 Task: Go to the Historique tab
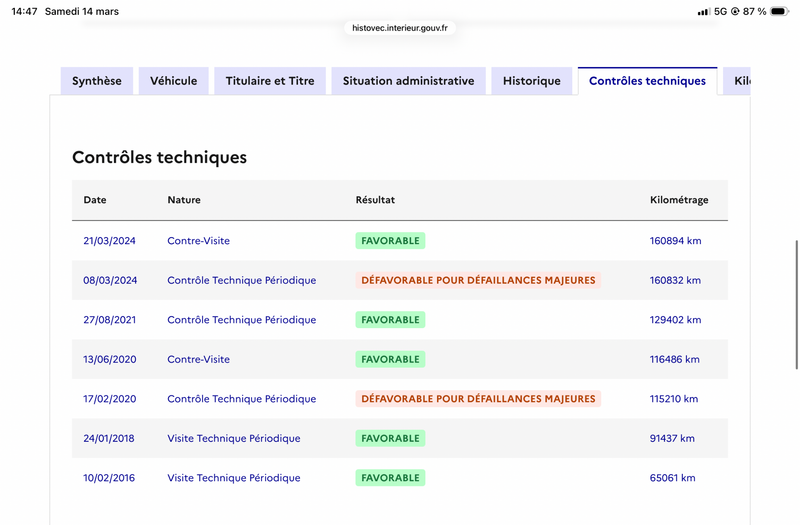coord(532,81)
